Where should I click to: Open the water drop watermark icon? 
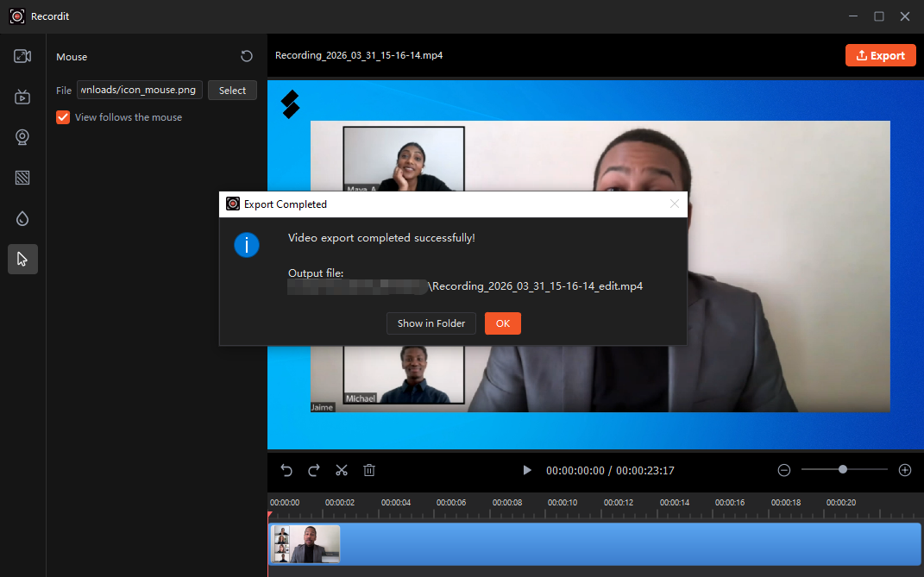coord(22,218)
